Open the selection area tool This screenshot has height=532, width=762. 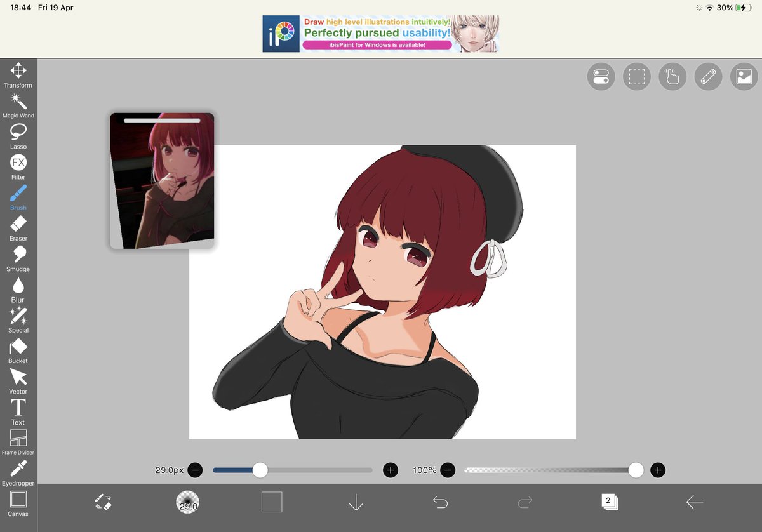[637, 77]
